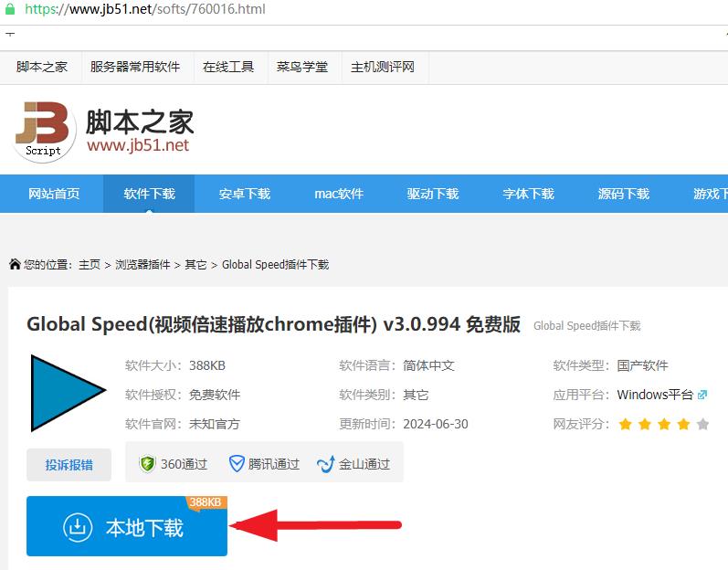Click 国产软件 type value
728x570 pixels.
[x=642, y=365]
